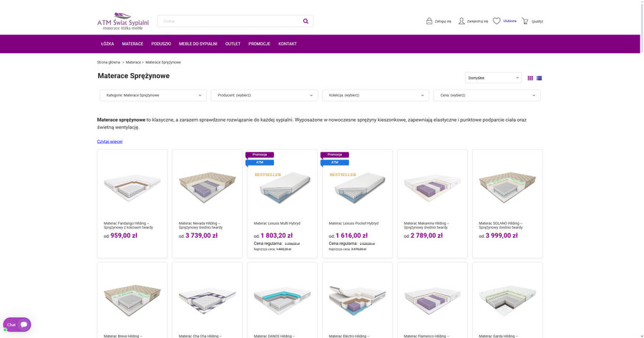Click the 3 999,00 zł price
The height and width of the screenshot is (338, 644).
point(502,236)
